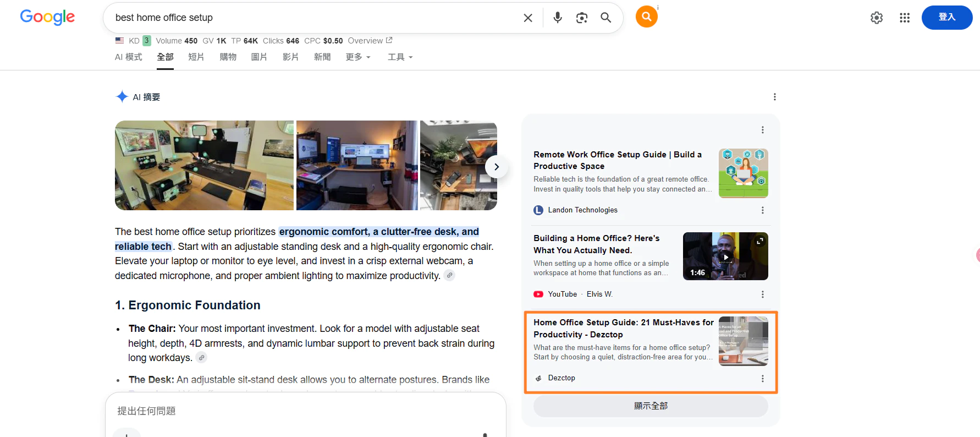Click the Landon Technologies favicon
980x437 pixels.
pos(538,210)
